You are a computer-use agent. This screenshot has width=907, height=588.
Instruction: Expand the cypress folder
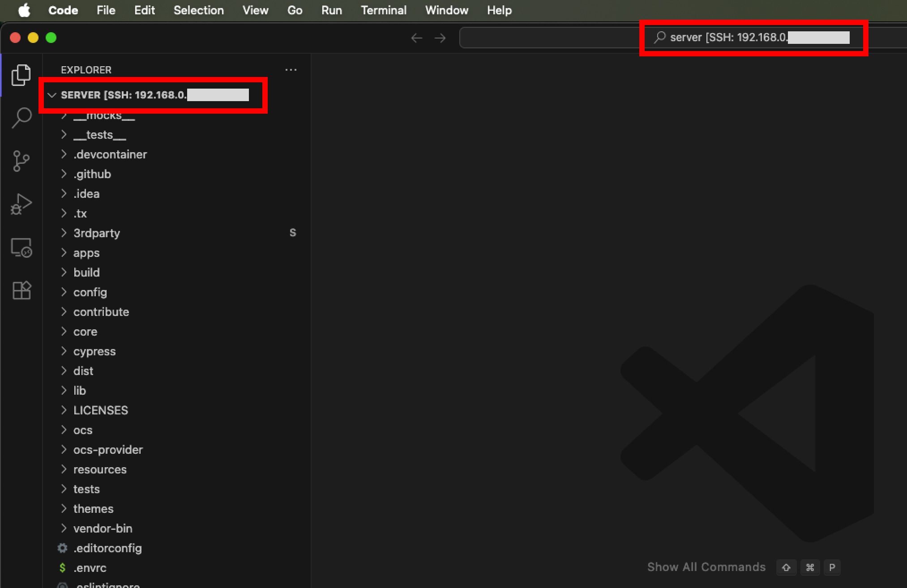point(94,351)
